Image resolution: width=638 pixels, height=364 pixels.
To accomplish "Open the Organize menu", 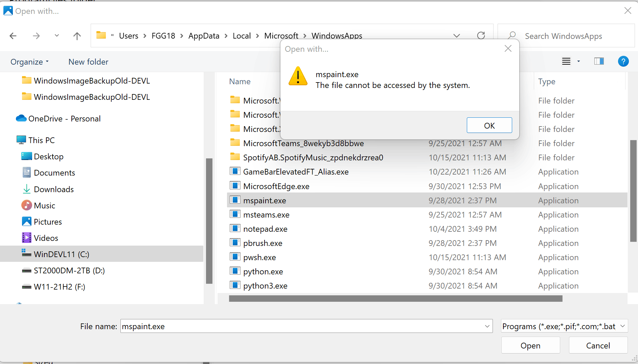I will tap(30, 62).
